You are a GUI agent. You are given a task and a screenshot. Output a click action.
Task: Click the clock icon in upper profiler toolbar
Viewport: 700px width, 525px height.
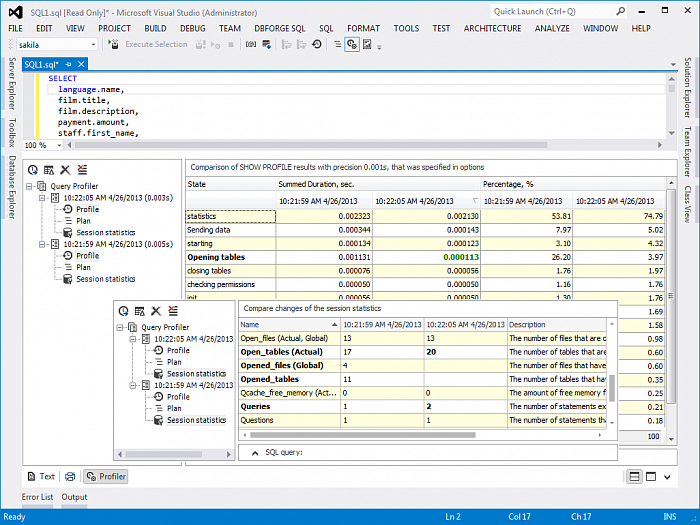click(33, 171)
